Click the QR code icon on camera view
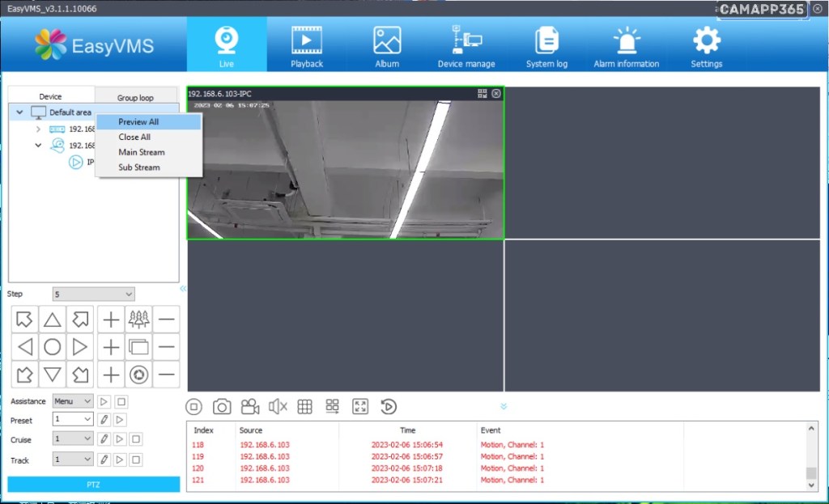 coord(483,94)
